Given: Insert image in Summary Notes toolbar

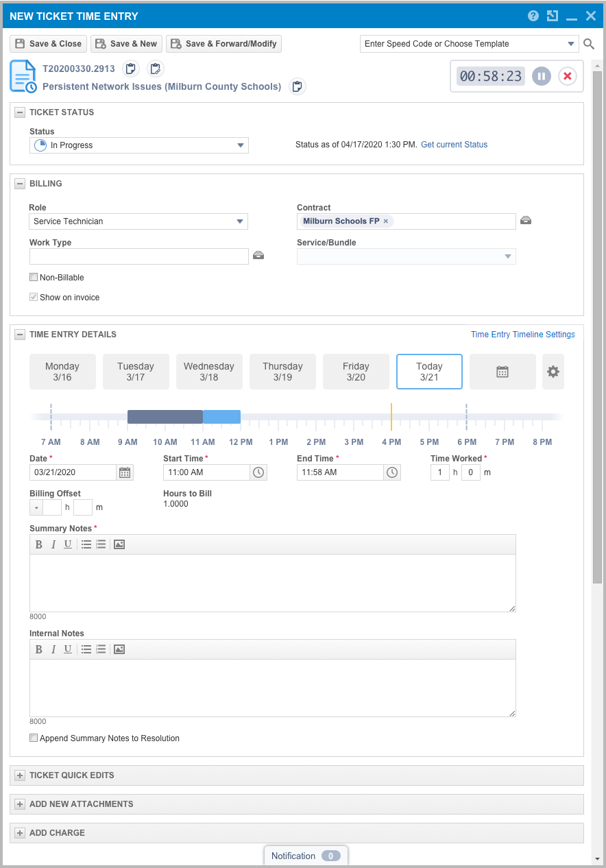Looking at the screenshot, I should click(x=119, y=544).
